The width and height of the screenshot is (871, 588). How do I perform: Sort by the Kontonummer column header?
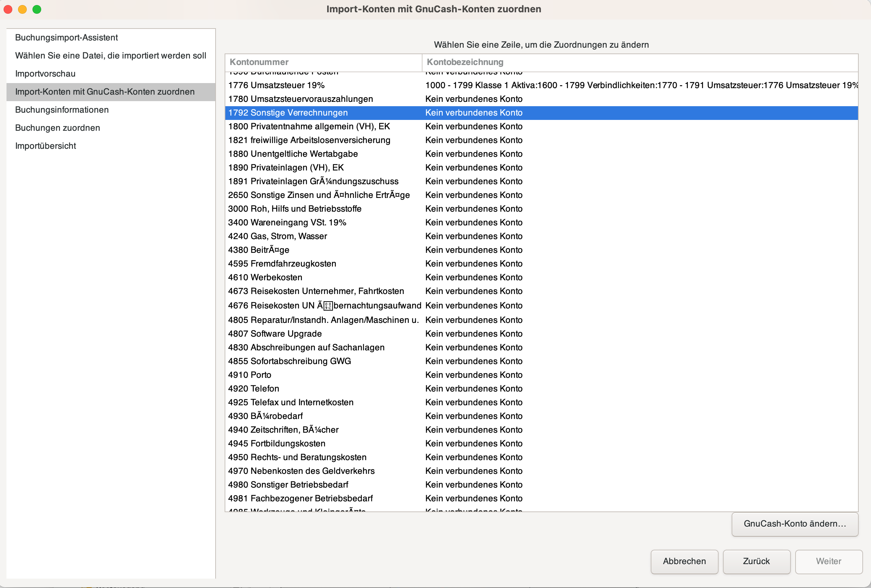click(324, 62)
